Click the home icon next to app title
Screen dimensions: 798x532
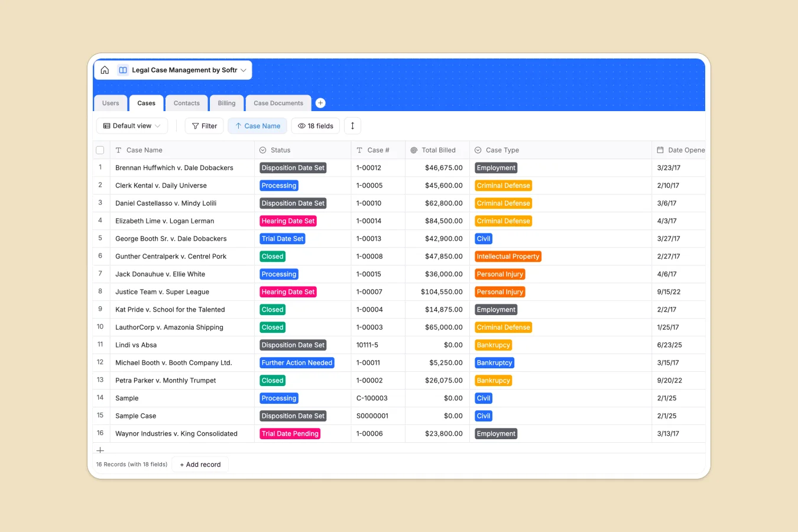click(105, 70)
